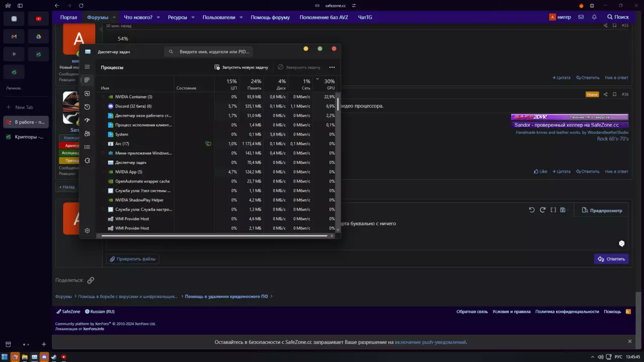
Task: Sort processes by GPU column header
Action: tap(326, 84)
